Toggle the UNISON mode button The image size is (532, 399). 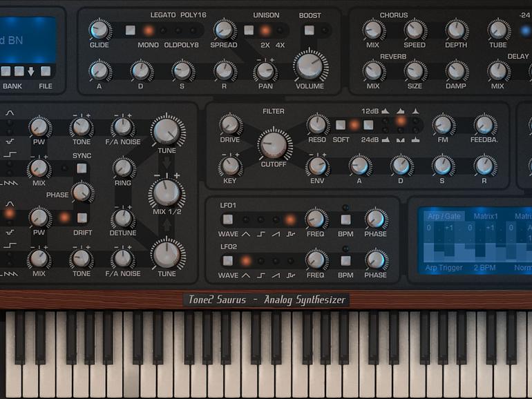click(249, 30)
